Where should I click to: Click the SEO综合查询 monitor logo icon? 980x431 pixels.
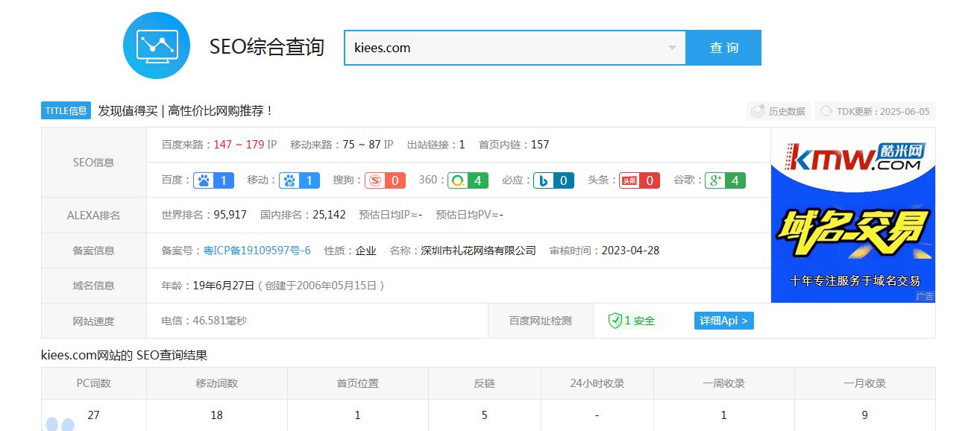157,45
